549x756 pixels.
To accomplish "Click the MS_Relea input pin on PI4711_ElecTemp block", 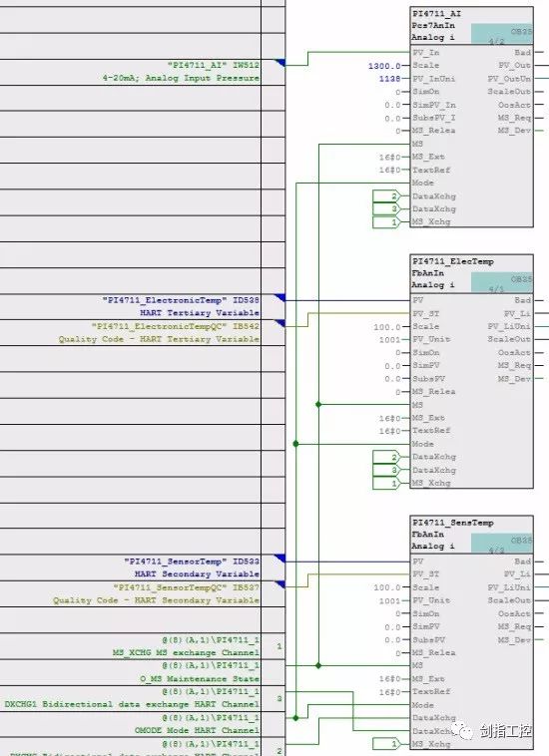I will coord(433,392).
